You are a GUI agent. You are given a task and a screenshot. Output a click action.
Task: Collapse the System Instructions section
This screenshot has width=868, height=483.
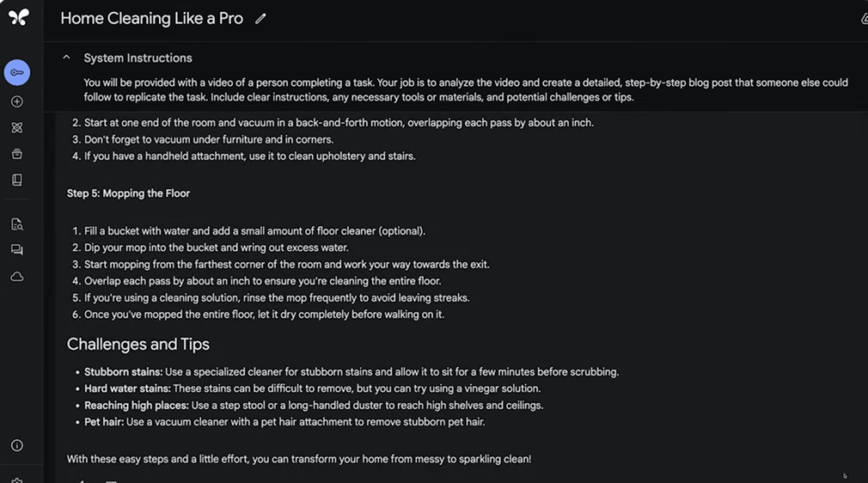point(66,58)
